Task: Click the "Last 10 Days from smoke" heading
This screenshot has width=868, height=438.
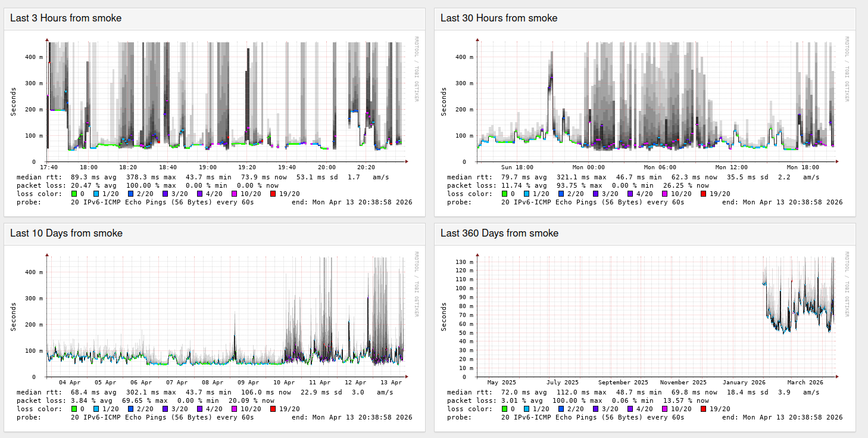Action: [66, 233]
